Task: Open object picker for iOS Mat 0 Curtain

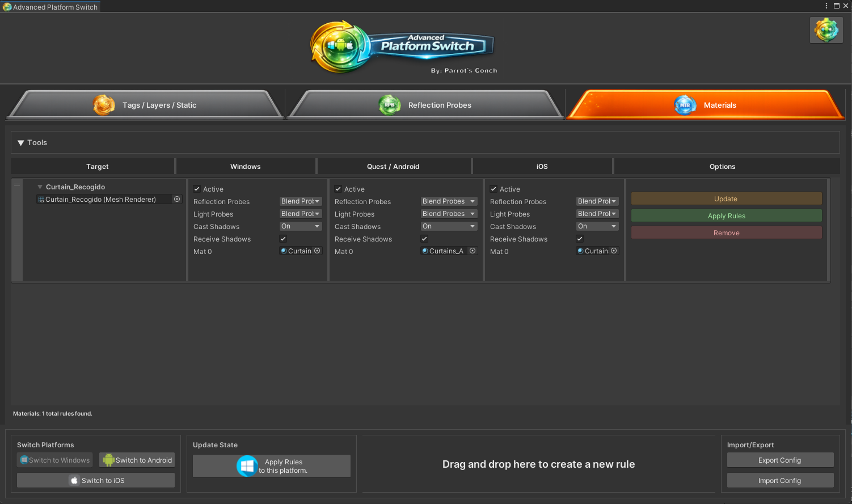Action: 614,251
